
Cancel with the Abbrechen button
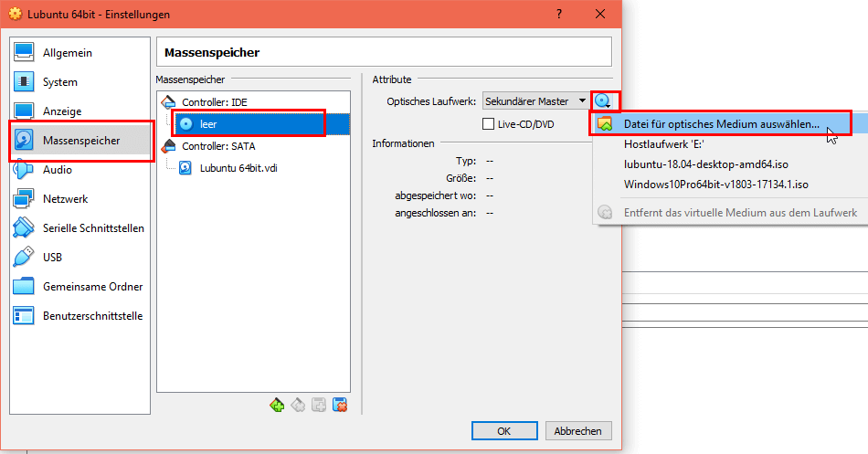coord(578,431)
